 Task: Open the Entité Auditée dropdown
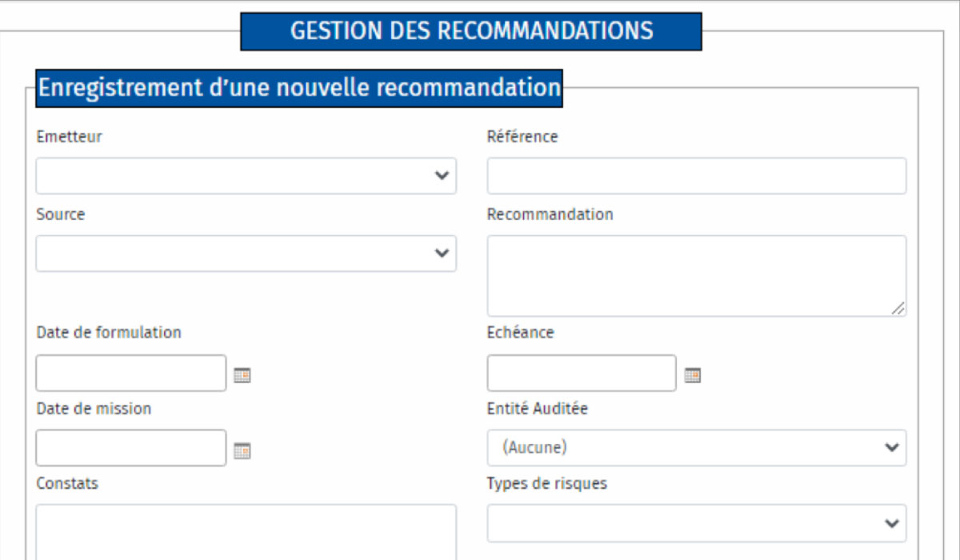pos(697,448)
